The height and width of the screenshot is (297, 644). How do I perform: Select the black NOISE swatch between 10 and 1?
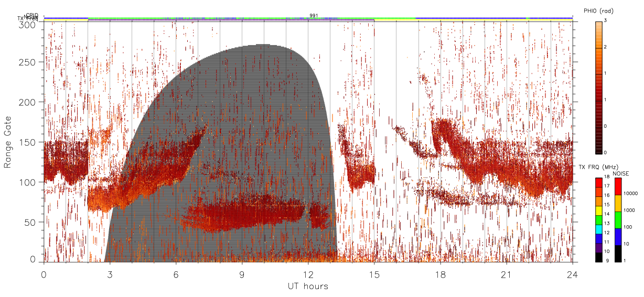point(618,254)
